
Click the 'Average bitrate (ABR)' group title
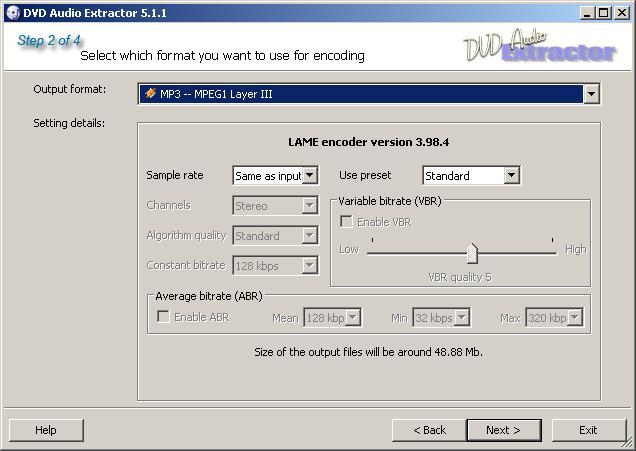point(209,296)
